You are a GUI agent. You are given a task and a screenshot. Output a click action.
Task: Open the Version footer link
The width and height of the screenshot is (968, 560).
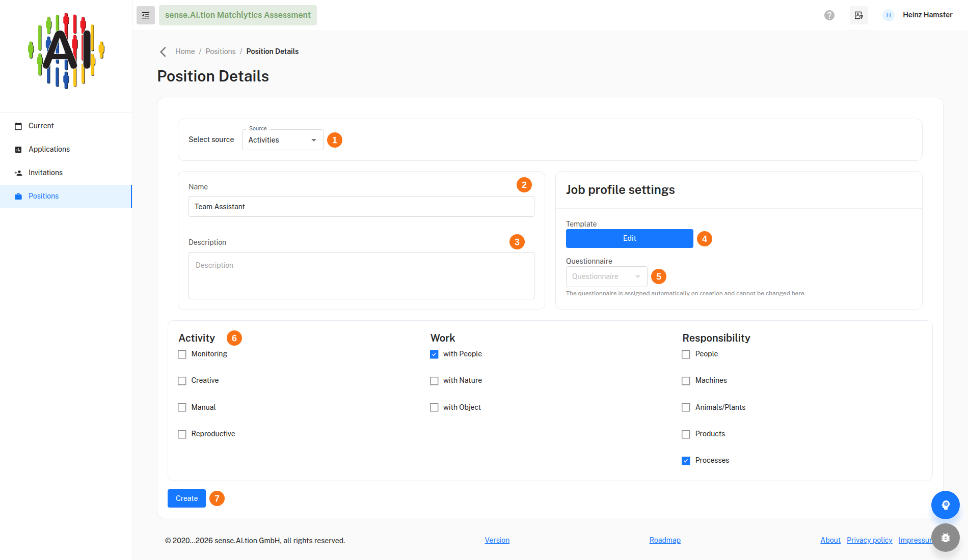click(x=497, y=540)
